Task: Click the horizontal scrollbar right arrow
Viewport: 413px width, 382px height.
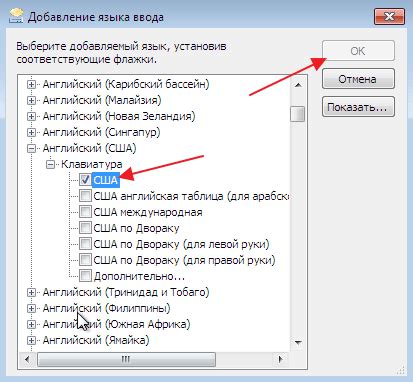Action: tap(281, 359)
